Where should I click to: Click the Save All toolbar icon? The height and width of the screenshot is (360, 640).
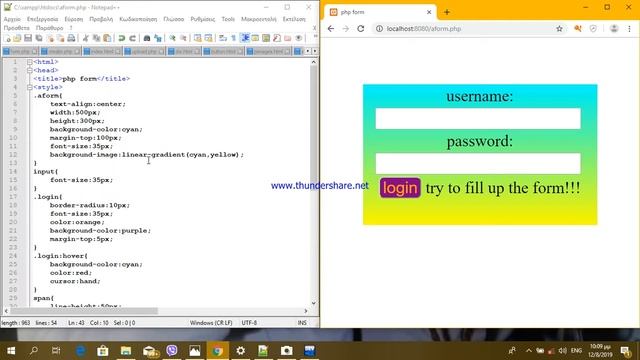39,38
